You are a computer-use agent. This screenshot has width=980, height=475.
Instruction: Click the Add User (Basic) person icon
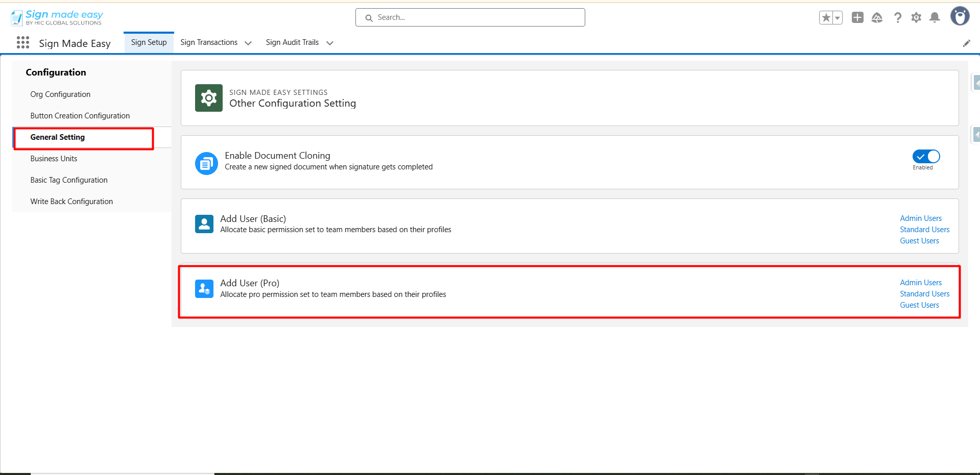click(204, 224)
